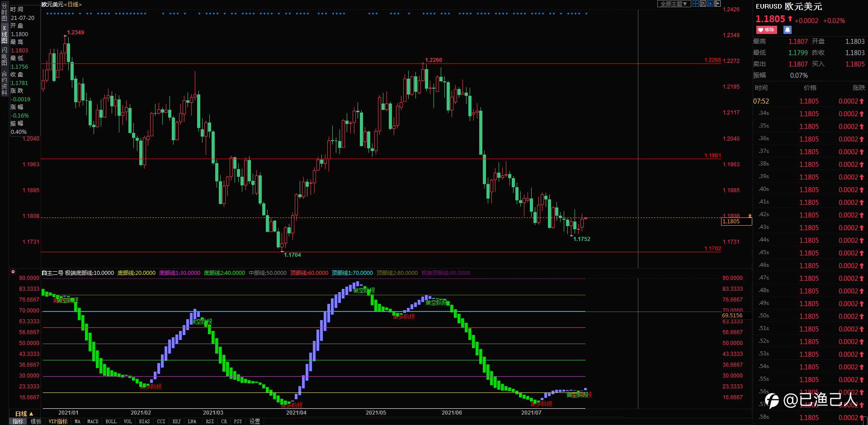The width and height of the screenshot is (868, 425).
Task: Select the PSY indicator
Action: point(238,421)
